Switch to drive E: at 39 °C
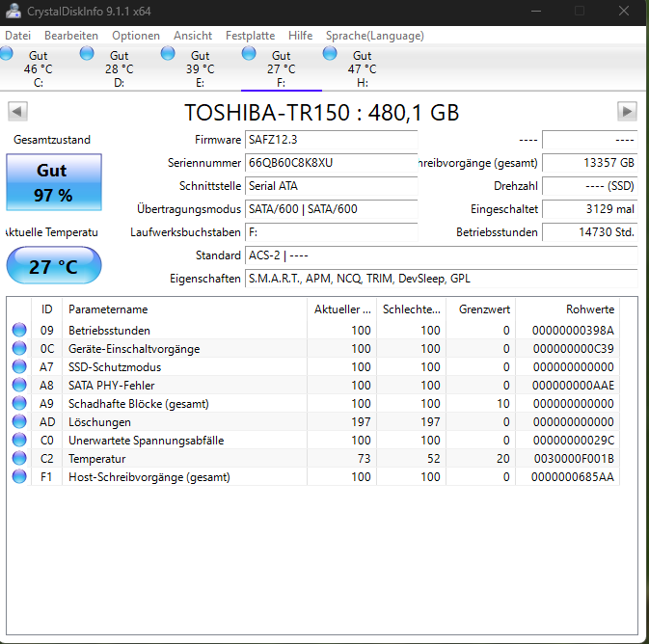 point(200,68)
